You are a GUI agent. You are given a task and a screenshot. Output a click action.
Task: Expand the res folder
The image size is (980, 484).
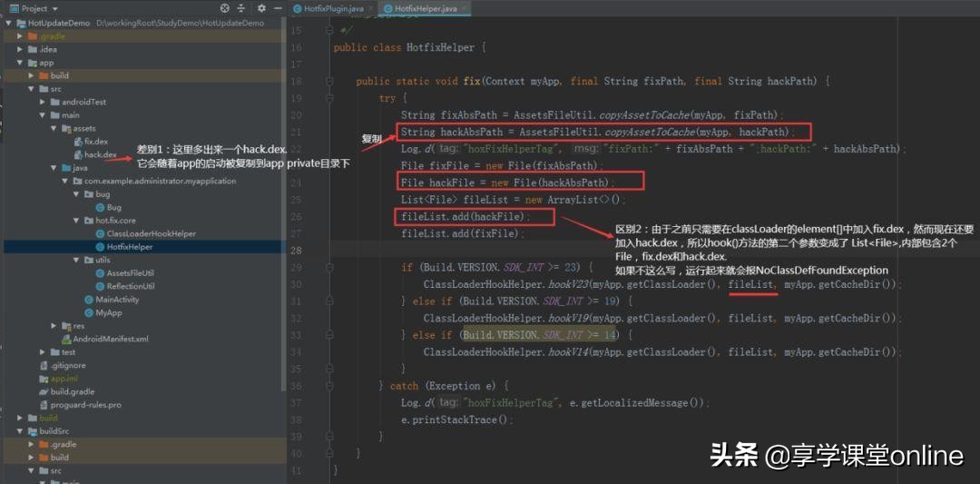click(x=54, y=326)
